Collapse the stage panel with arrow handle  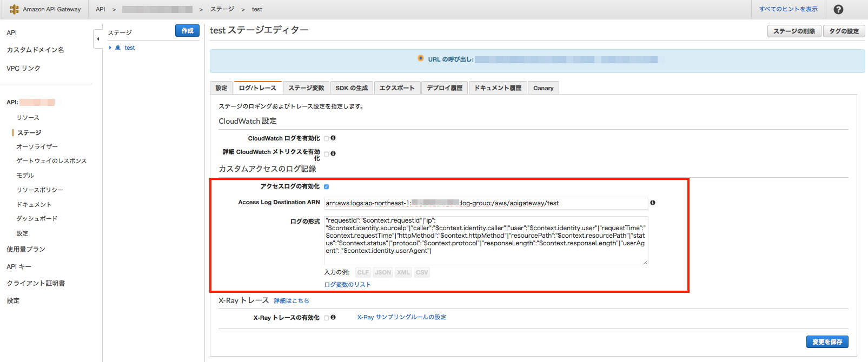98,39
